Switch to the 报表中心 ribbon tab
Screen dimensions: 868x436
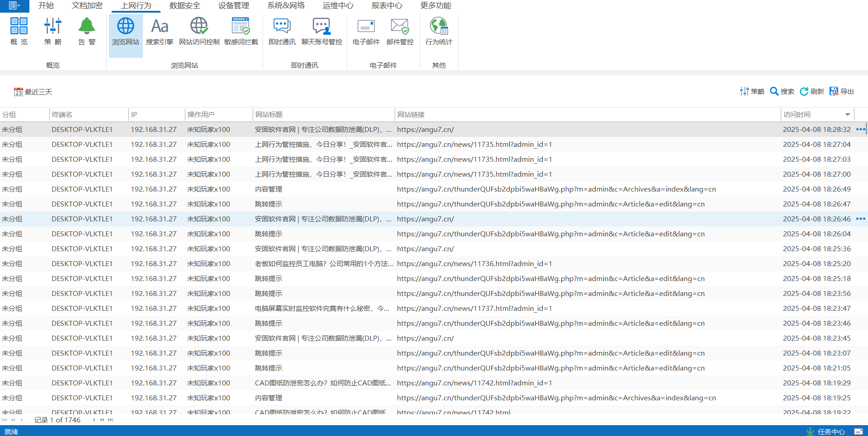pyautogui.click(x=387, y=5)
